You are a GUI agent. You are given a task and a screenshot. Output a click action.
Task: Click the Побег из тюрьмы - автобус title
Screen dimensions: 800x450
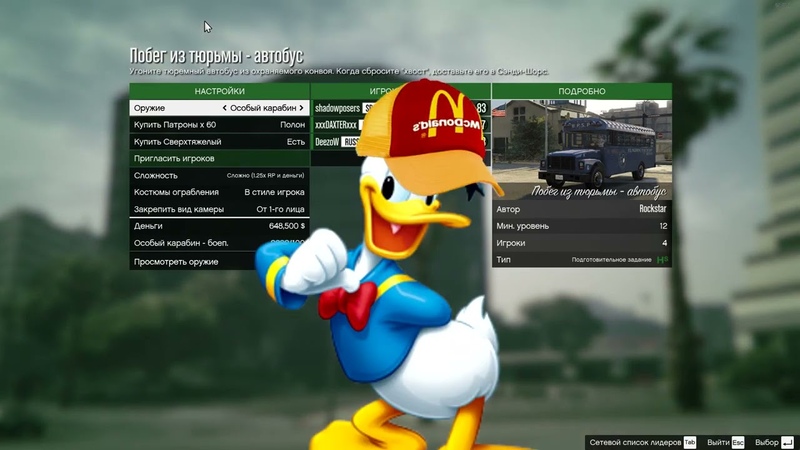pos(216,56)
